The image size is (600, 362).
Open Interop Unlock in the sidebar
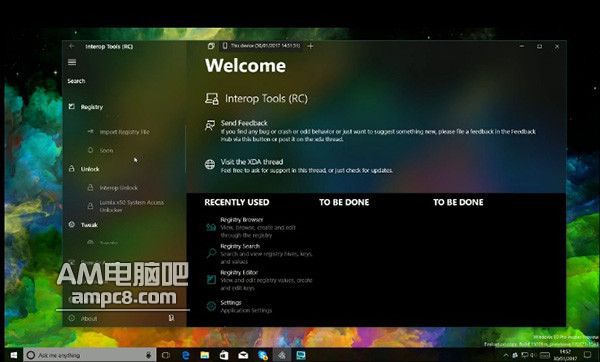119,188
